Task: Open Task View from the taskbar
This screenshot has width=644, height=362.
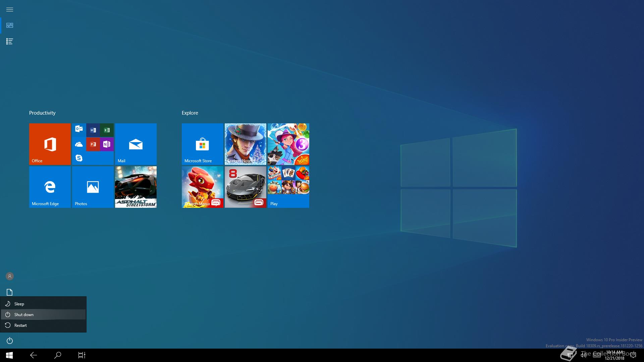Action: (82, 355)
